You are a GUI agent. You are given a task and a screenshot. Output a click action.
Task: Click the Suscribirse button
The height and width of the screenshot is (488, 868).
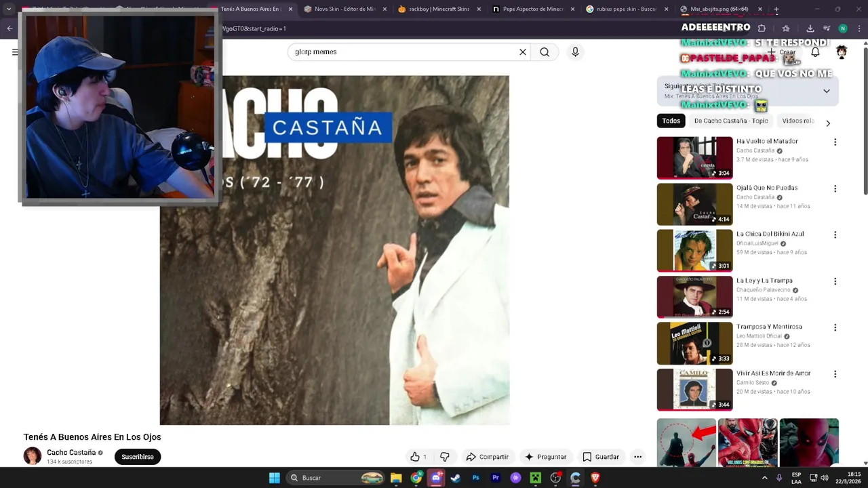[x=138, y=457]
